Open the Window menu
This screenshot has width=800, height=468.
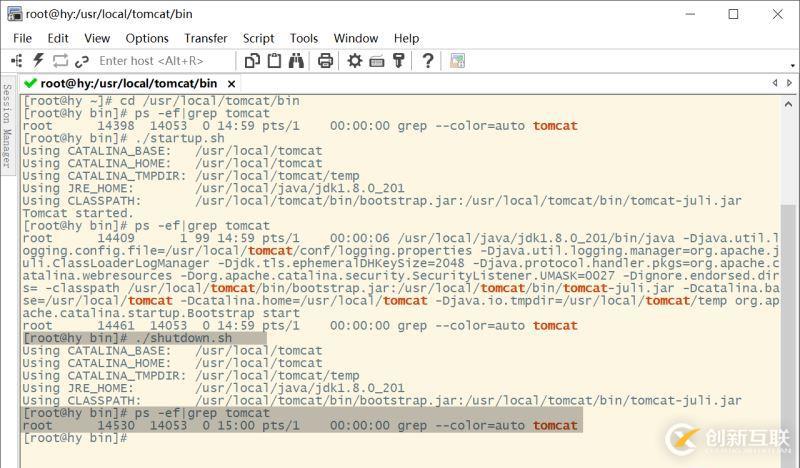(x=356, y=38)
